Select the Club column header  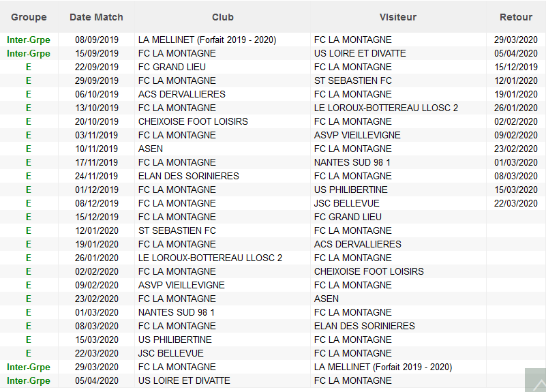tap(222, 17)
